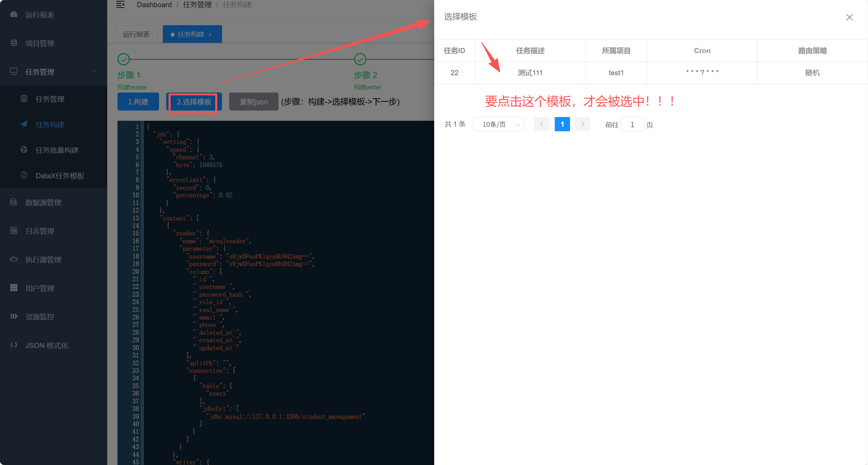Image resolution: width=868 pixels, height=465 pixels.
Task: Select template row 测试111
Action: point(530,73)
